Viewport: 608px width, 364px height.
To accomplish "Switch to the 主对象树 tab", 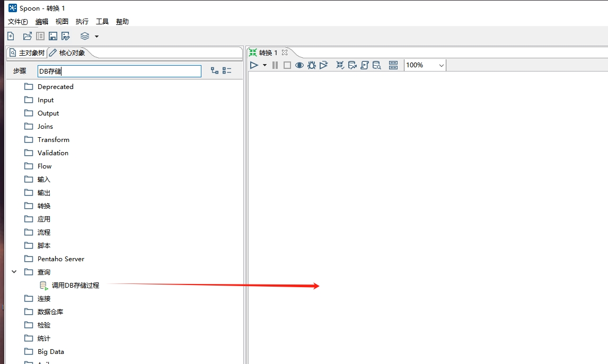I will click(x=27, y=53).
